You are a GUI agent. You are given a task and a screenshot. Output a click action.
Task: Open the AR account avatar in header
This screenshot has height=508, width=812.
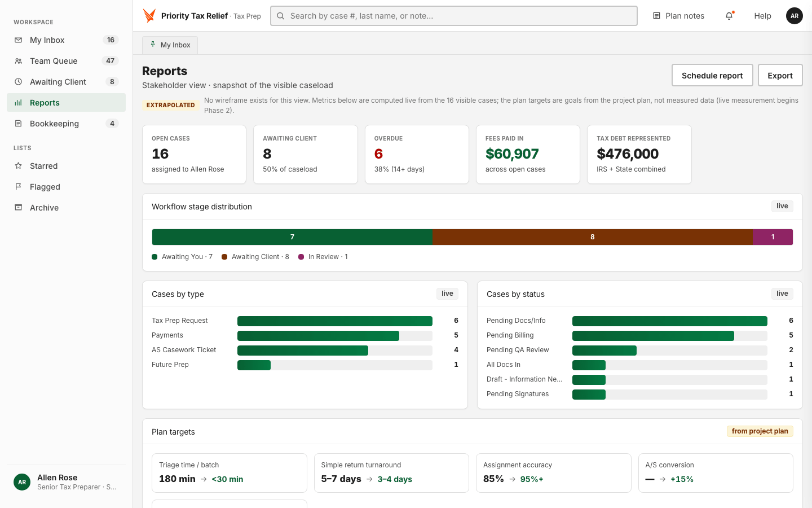coord(795,16)
